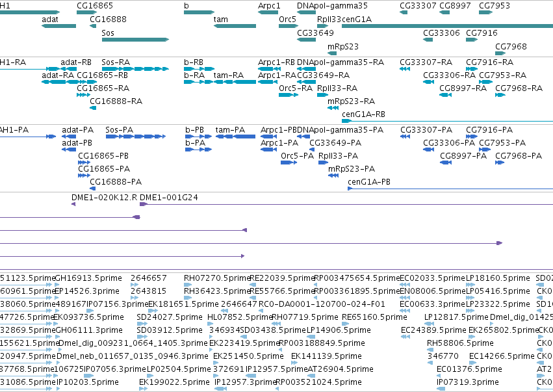Click the cenG1A-PB protein label
This screenshot has height=392, width=553.
369,182
